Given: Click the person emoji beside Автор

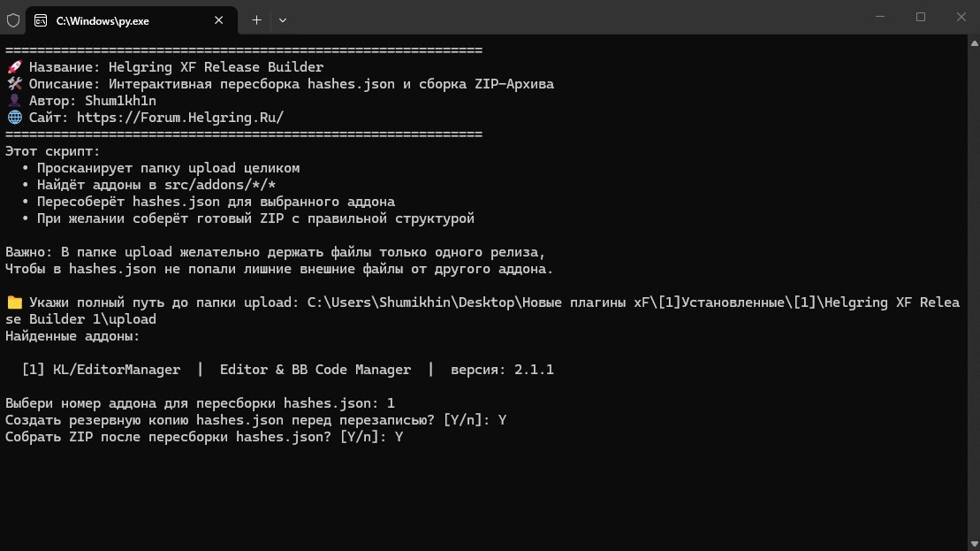Looking at the screenshot, I should (14, 101).
